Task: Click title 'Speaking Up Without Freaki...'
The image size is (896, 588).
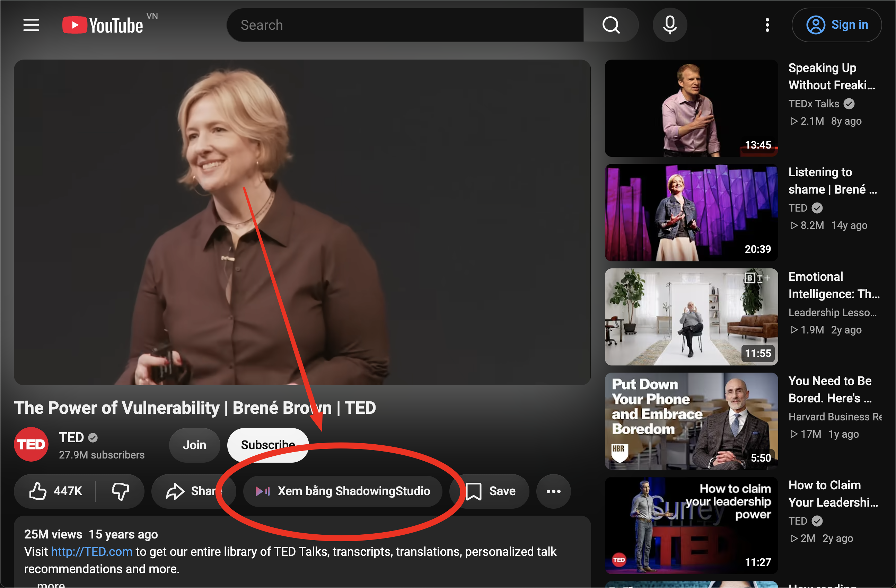Action: click(831, 77)
